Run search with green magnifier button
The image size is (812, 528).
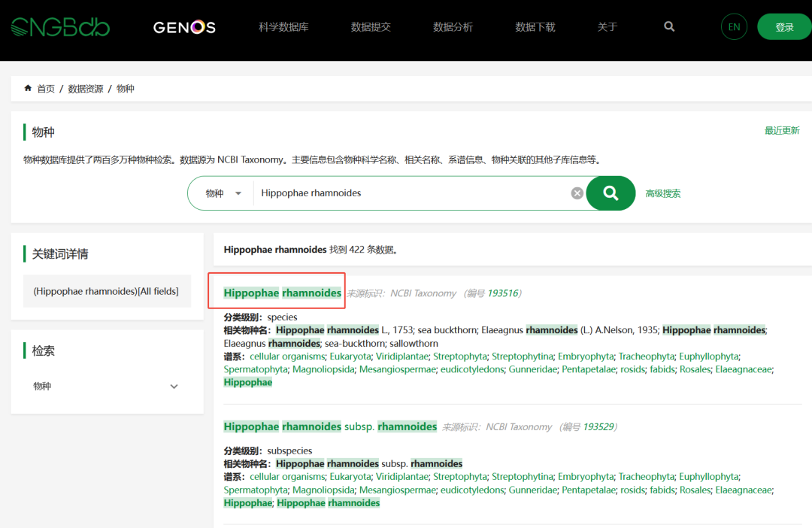pos(611,193)
